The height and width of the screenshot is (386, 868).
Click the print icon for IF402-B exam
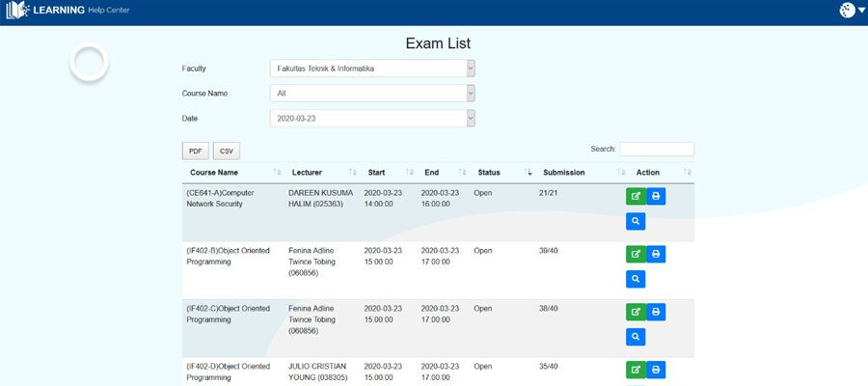[656, 255]
